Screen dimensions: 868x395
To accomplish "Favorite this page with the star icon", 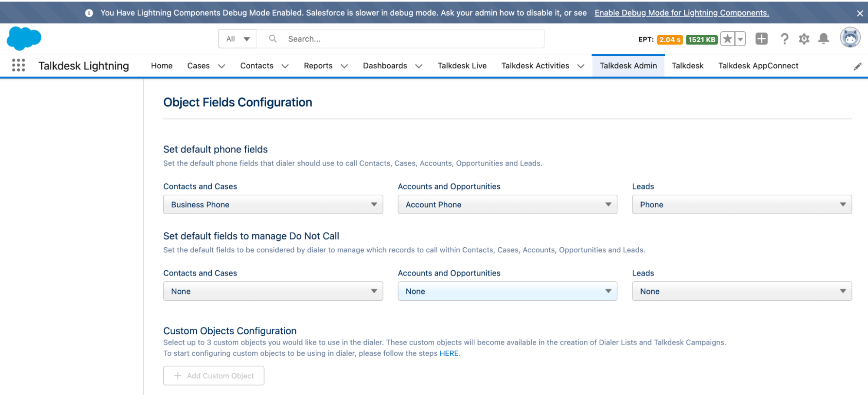I will tap(727, 39).
